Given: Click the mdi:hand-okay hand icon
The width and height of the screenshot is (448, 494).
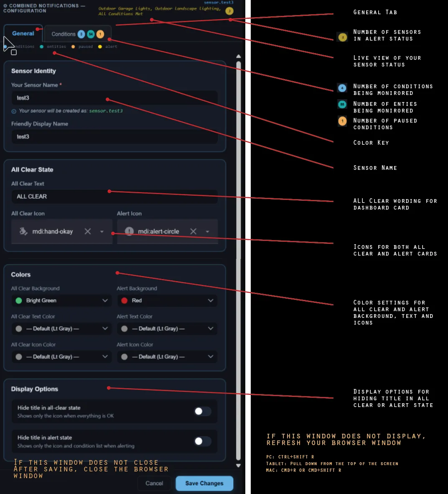Looking at the screenshot, I should [23, 231].
